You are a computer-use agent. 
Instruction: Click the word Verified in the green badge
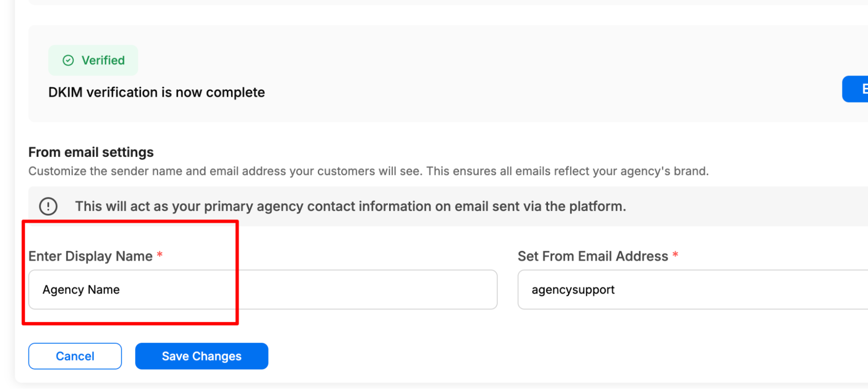pos(103,60)
